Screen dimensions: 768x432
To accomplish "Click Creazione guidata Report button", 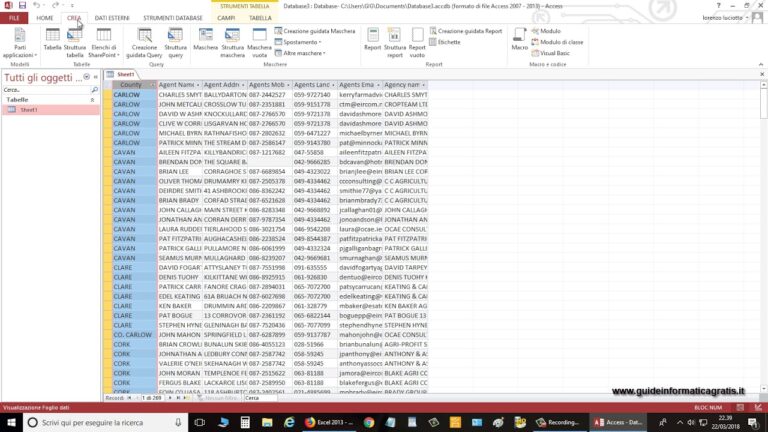I will [x=466, y=31].
